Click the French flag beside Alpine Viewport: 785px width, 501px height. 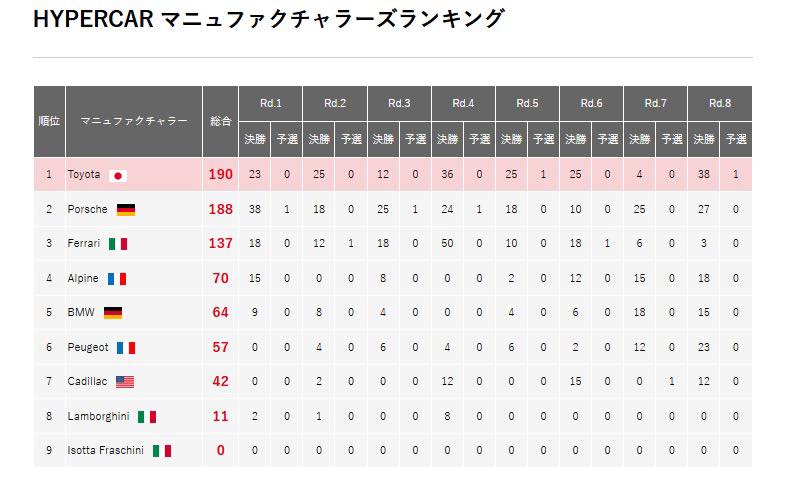coord(117,279)
